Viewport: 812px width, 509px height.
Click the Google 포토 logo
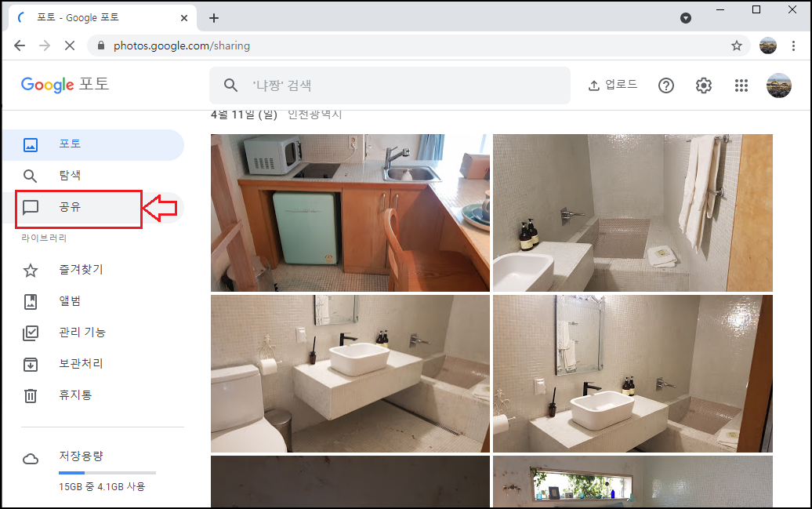[x=65, y=85]
